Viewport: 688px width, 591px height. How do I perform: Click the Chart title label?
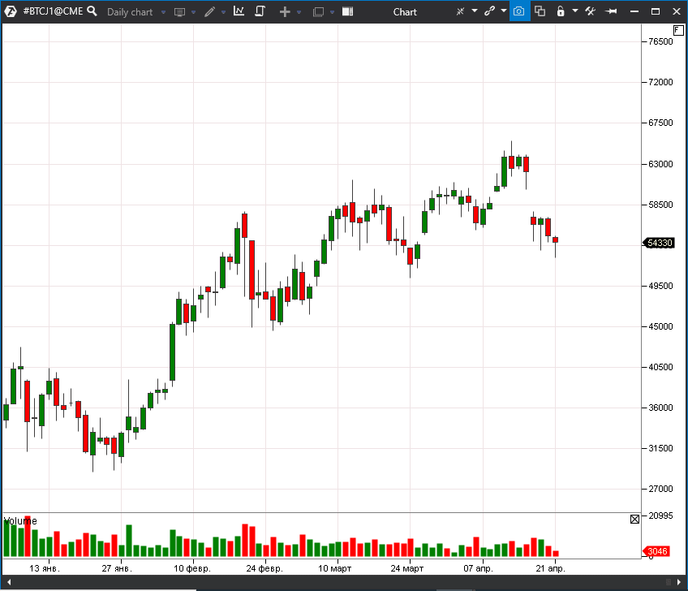(404, 12)
